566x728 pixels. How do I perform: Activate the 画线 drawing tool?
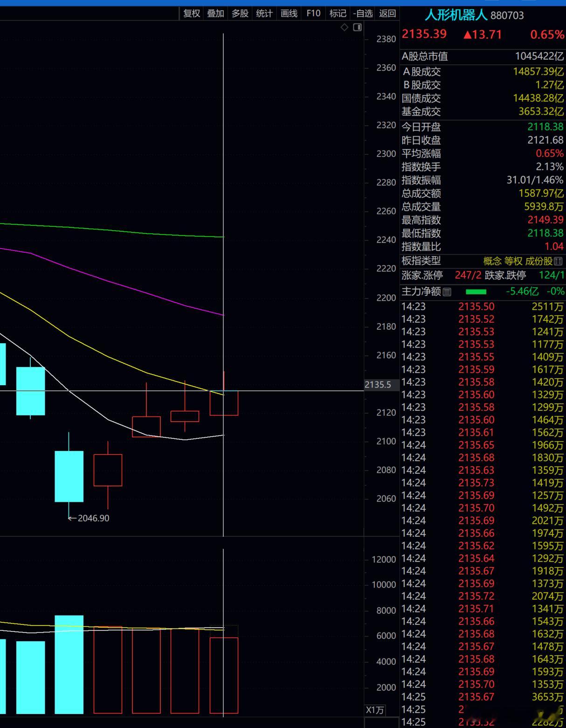[289, 14]
